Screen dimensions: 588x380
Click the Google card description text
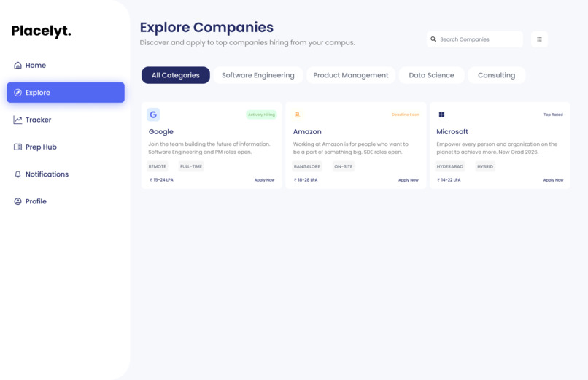point(209,148)
